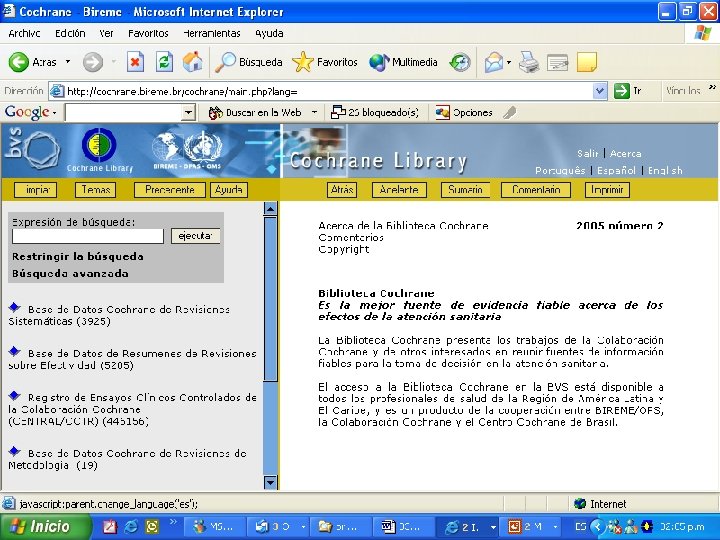Image resolution: width=720 pixels, height=540 pixels.
Task: Stop page loading with red X icon
Action: pyautogui.click(x=135, y=62)
